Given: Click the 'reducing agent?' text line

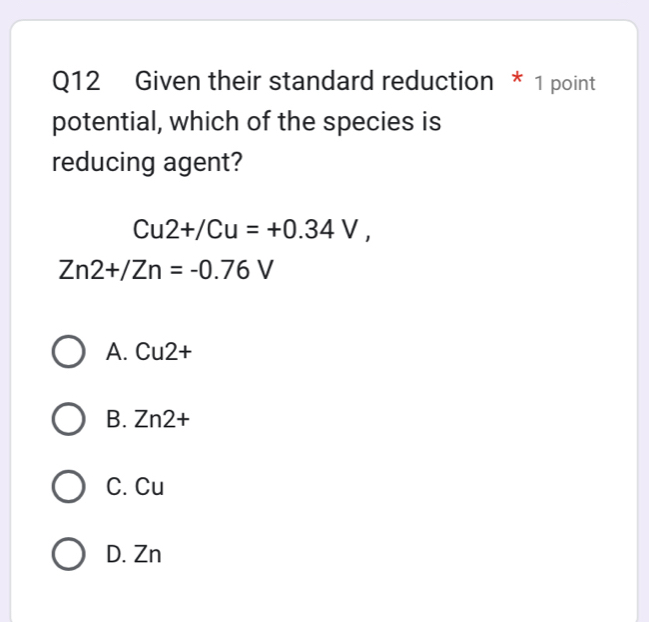Looking at the screenshot, I should coord(147,161).
